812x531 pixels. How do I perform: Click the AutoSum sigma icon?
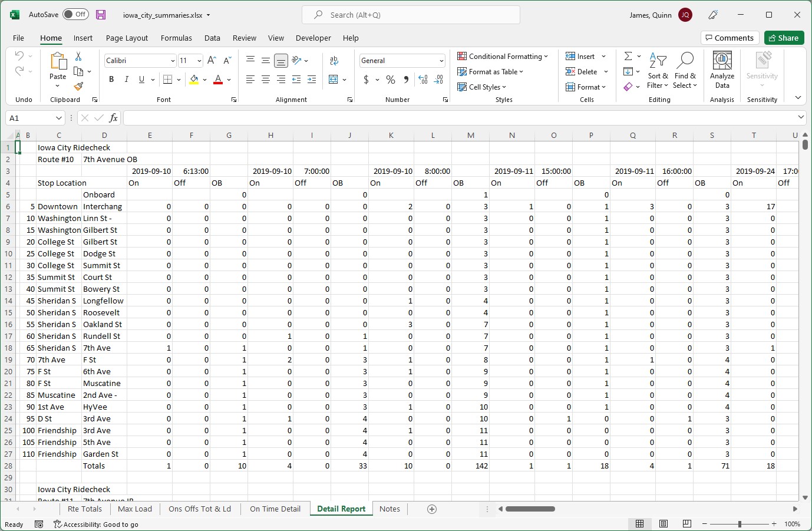[x=628, y=56]
